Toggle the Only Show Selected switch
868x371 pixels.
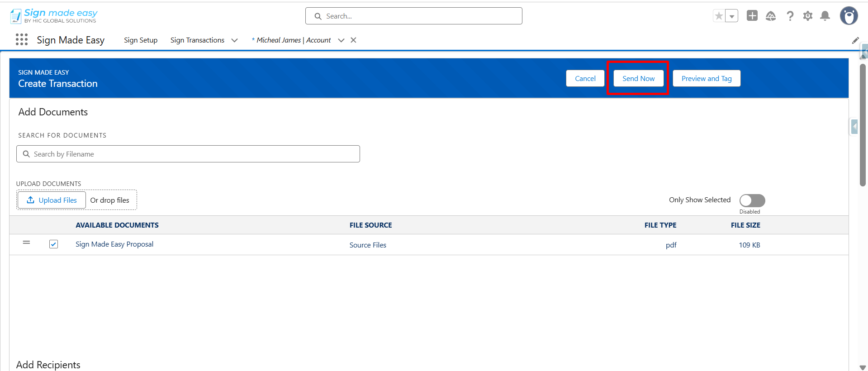point(752,200)
